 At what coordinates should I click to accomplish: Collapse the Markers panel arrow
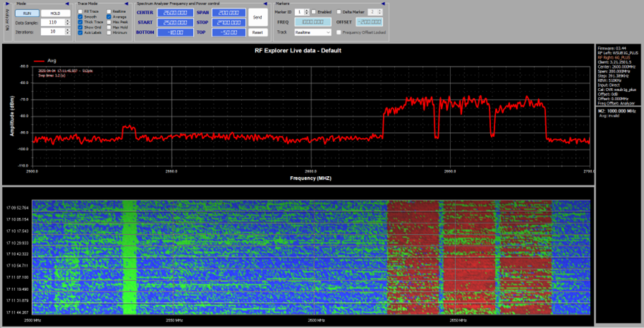pos(384,4)
